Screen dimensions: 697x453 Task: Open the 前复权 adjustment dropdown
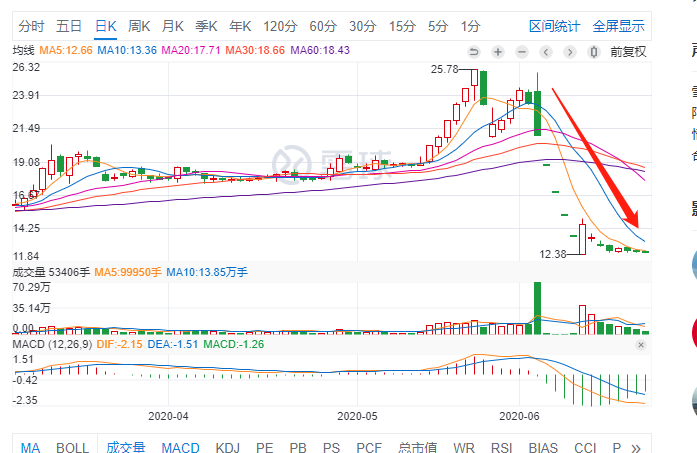[x=628, y=51]
